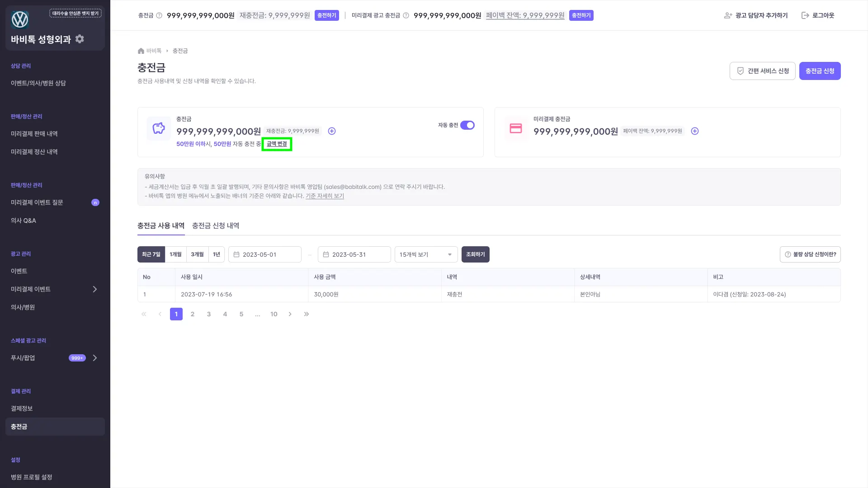
Task: Click home icon in breadcrumb
Action: pos(141,51)
